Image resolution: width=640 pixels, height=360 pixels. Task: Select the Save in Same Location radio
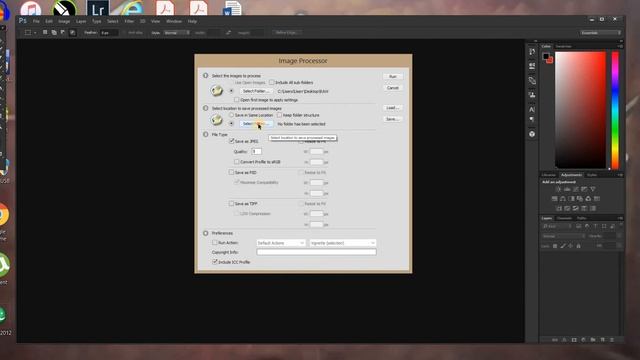[231, 115]
